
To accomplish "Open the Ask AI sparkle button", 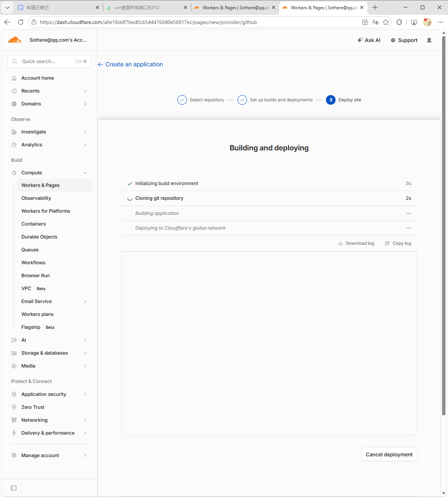I will tap(369, 40).
